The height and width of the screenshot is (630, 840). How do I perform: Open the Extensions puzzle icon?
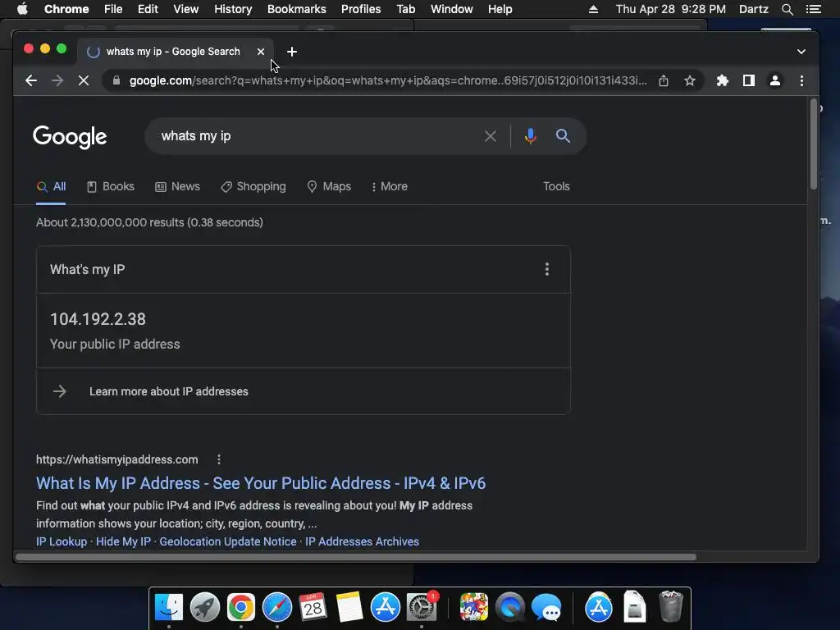[x=722, y=81]
